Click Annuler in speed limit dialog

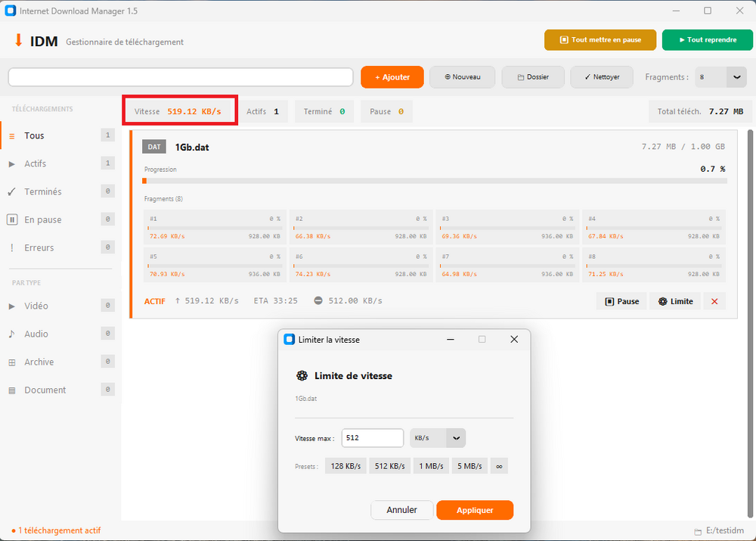pos(401,510)
